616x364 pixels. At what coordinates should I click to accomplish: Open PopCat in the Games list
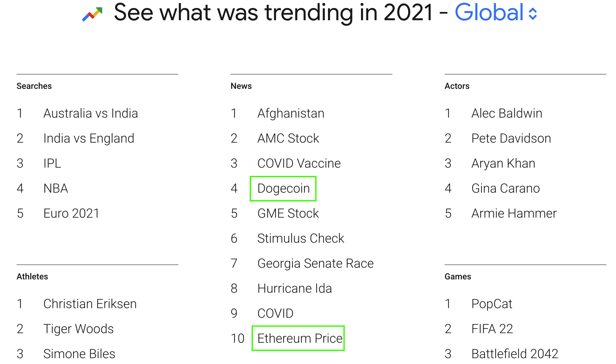click(492, 304)
